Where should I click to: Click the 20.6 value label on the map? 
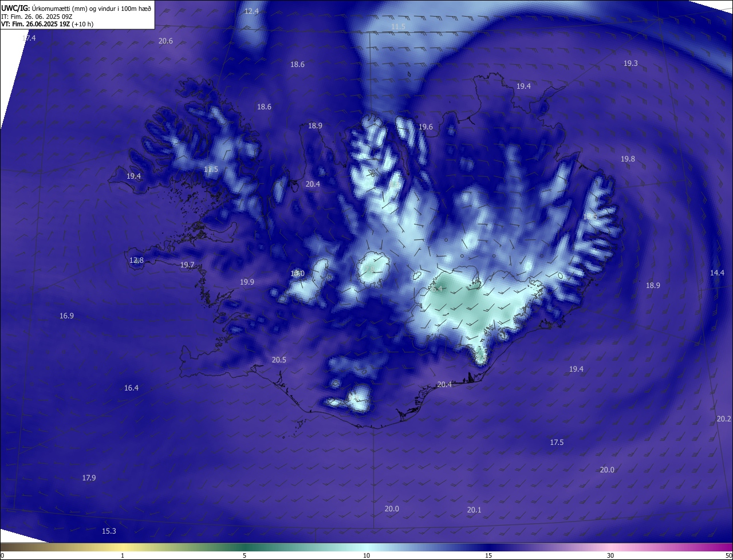pos(165,41)
